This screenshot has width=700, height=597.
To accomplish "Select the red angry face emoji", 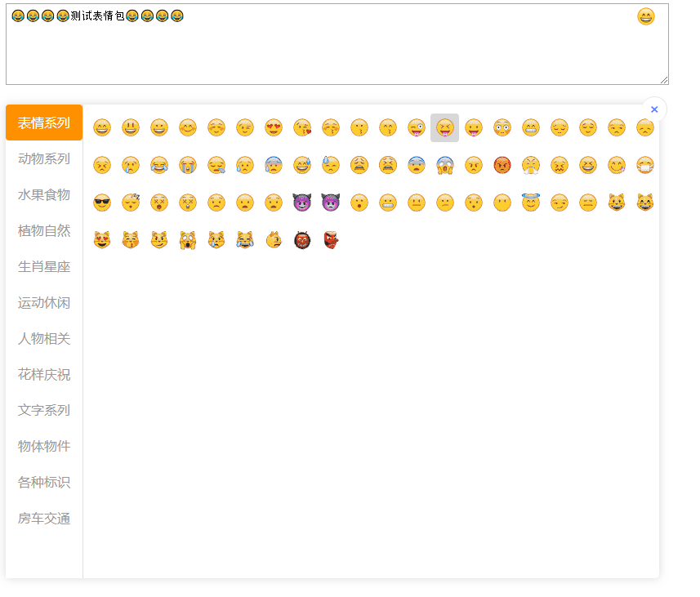I will coord(502,165).
